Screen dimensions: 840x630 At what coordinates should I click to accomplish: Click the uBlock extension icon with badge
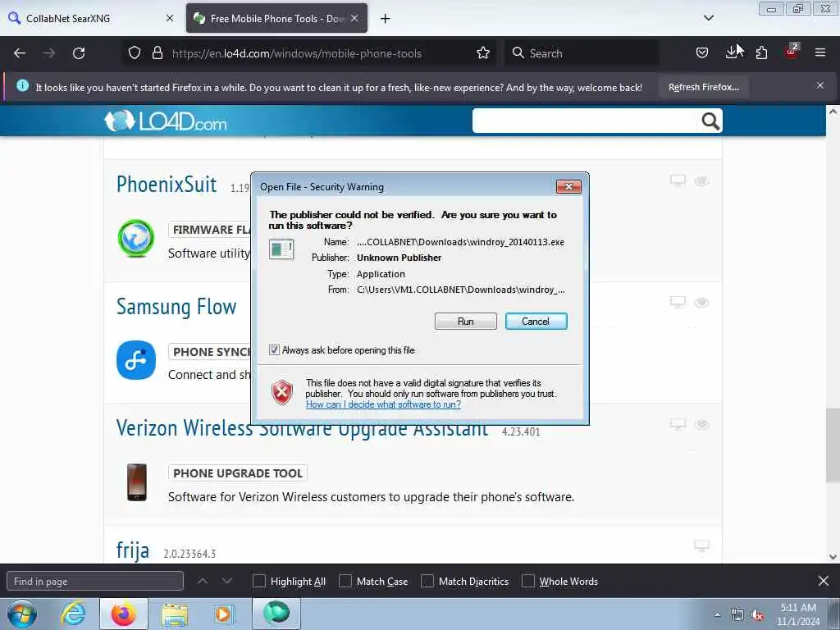792,52
